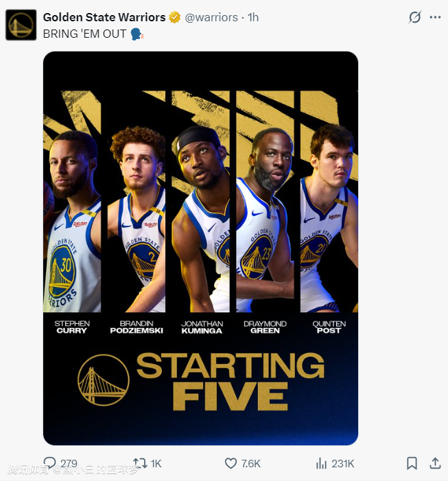The height and width of the screenshot is (481, 448).
Task: Click the STARTING FIVE headline in the image
Action: (x=230, y=382)
